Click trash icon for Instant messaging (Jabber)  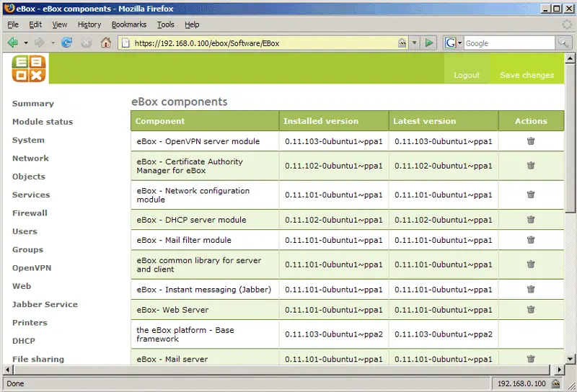coord(531,290)
